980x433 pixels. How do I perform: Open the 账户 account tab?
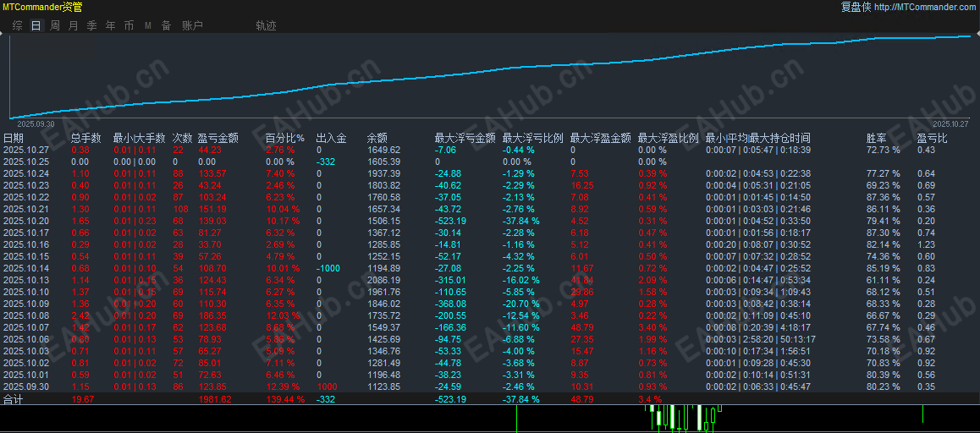pos(192,25)
